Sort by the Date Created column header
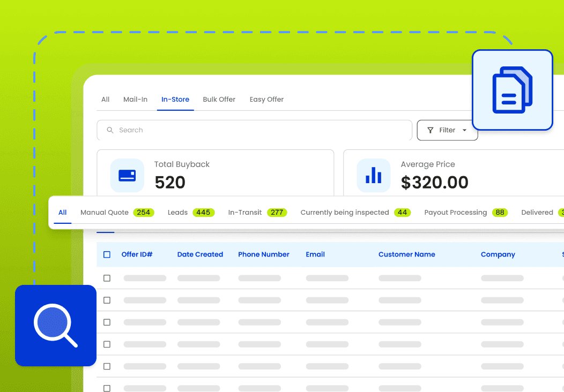564x392 pixels. click(200, 254)
